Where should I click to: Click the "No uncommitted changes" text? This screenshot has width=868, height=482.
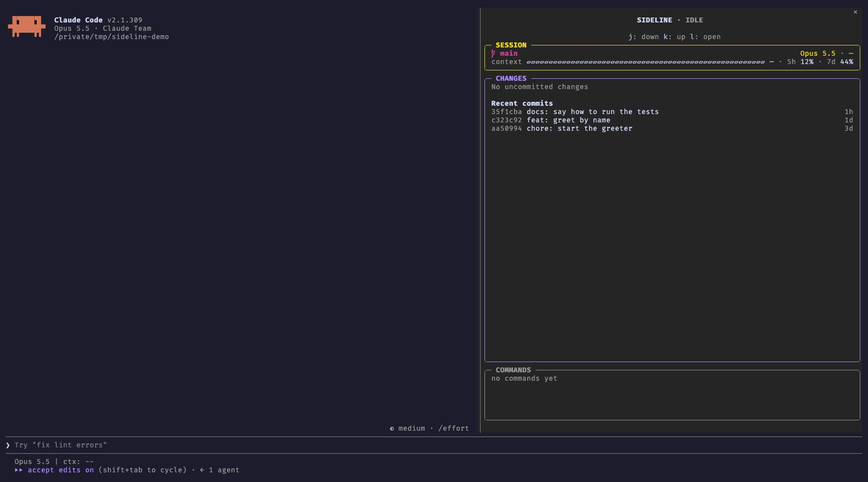point(540,87)
